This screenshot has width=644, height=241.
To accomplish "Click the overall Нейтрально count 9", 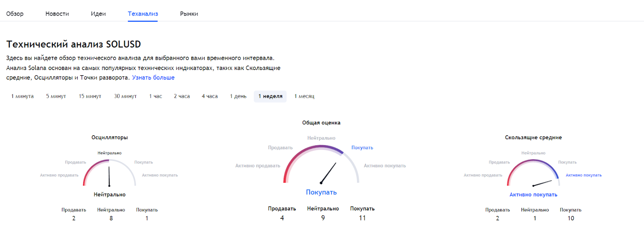I will click(x=323, y=218).
